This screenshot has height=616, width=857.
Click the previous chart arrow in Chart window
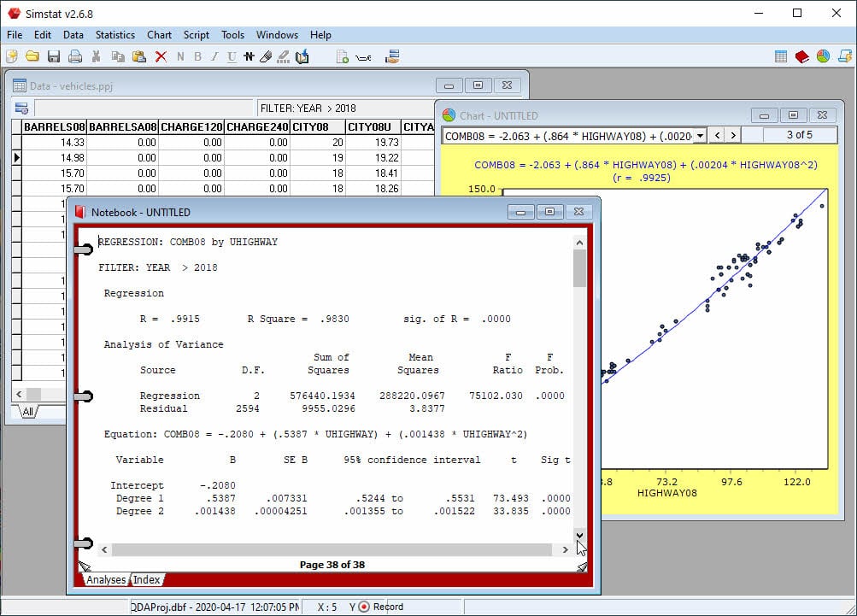click(717, 135)
